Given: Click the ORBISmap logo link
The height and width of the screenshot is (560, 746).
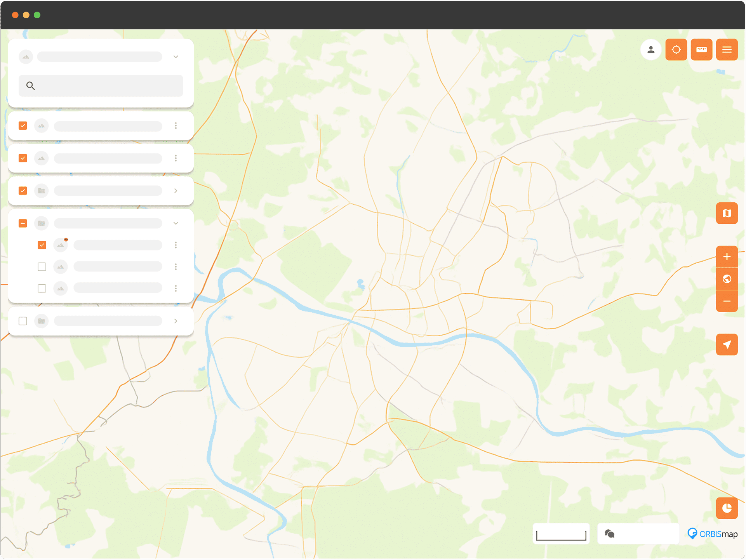Looking at the screenshot, I should coord(712,534).
